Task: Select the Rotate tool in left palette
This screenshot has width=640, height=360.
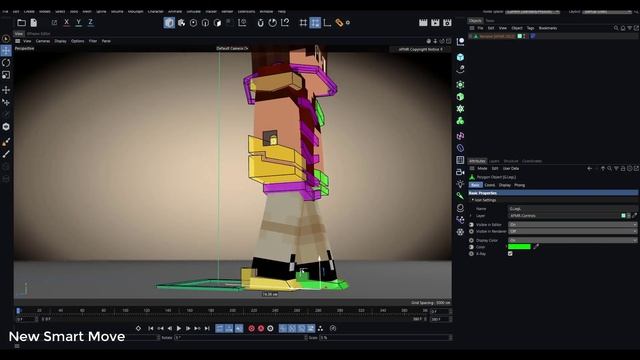Action: (6, 63)
